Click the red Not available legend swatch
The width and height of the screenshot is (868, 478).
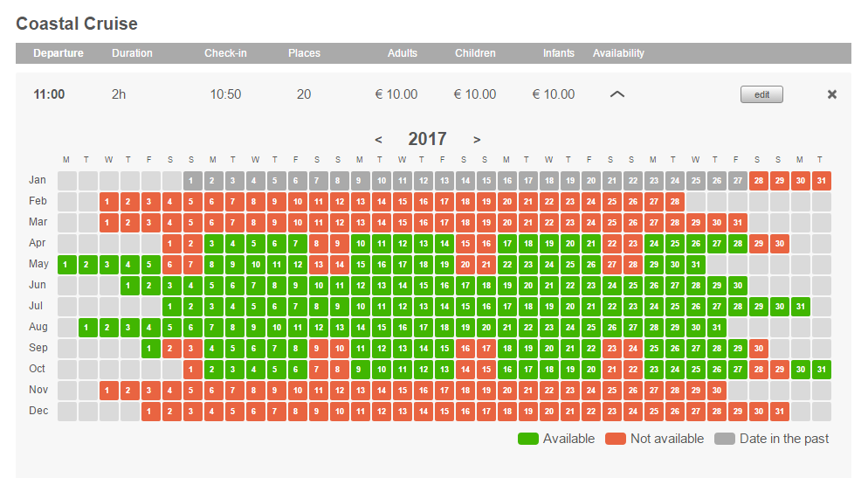(615, 439)
